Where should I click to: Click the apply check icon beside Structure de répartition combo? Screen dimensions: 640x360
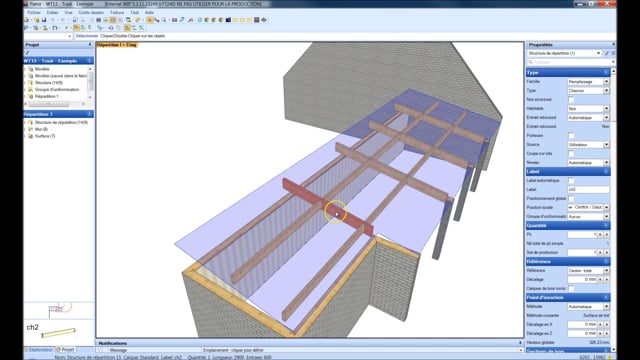tap(607, 53)
